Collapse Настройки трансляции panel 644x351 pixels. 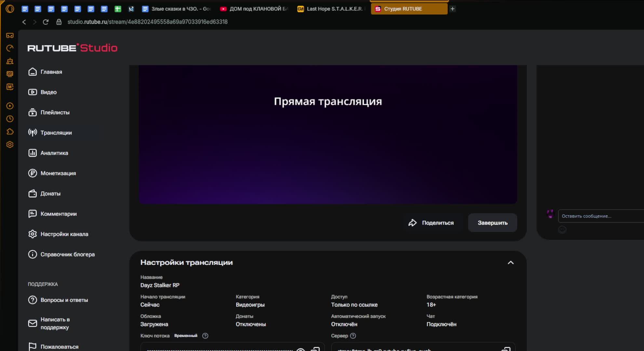click(x=510, y=263)
